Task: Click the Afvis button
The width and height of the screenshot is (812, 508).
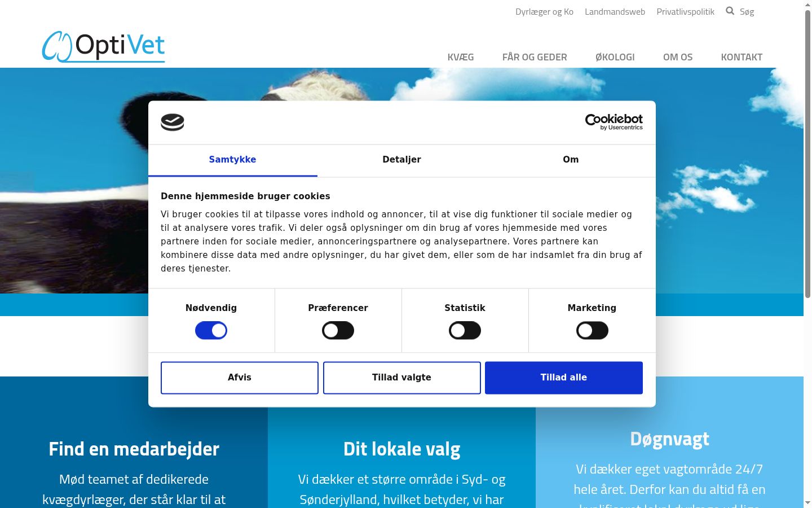Action: 240,378
